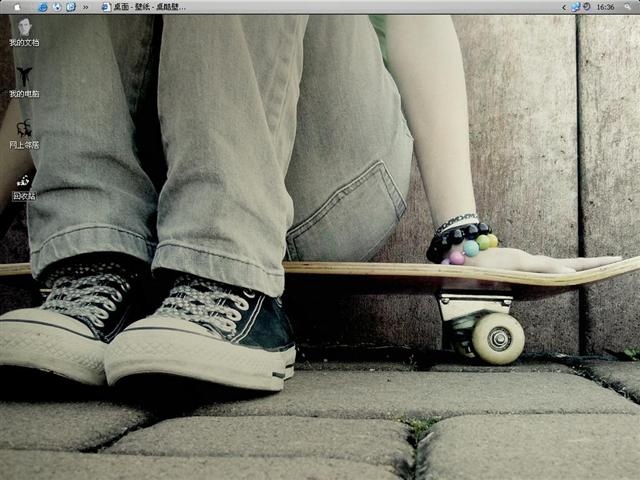Click the second quick launch icon

pos(58,7)
